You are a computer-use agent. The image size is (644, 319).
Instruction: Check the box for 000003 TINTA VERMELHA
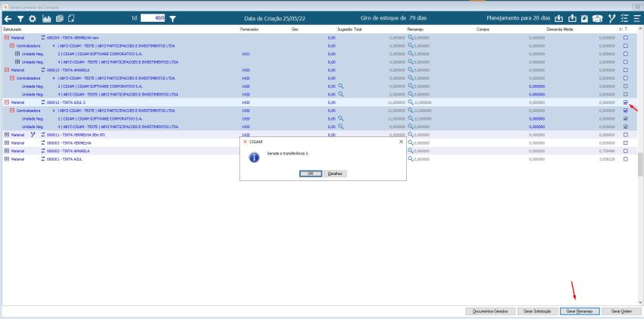tap(626, 143)
